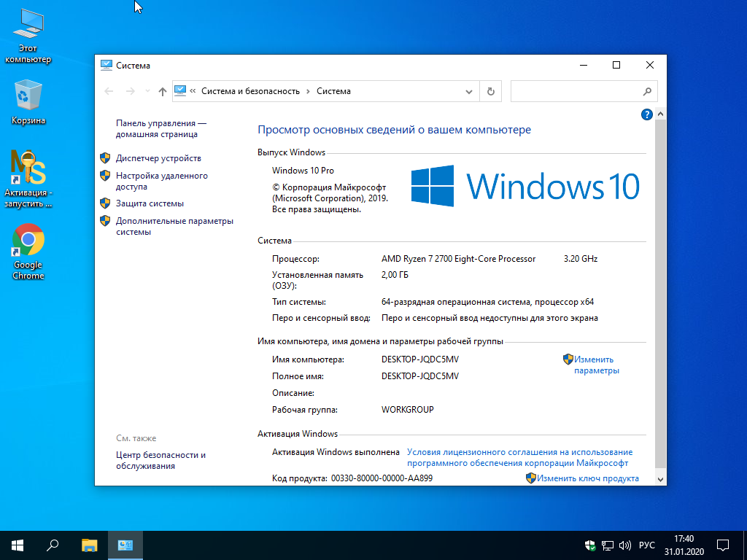Switch input language РУС indicator
747x560 pixels.
pyautogui.click(x=646, y=545)
